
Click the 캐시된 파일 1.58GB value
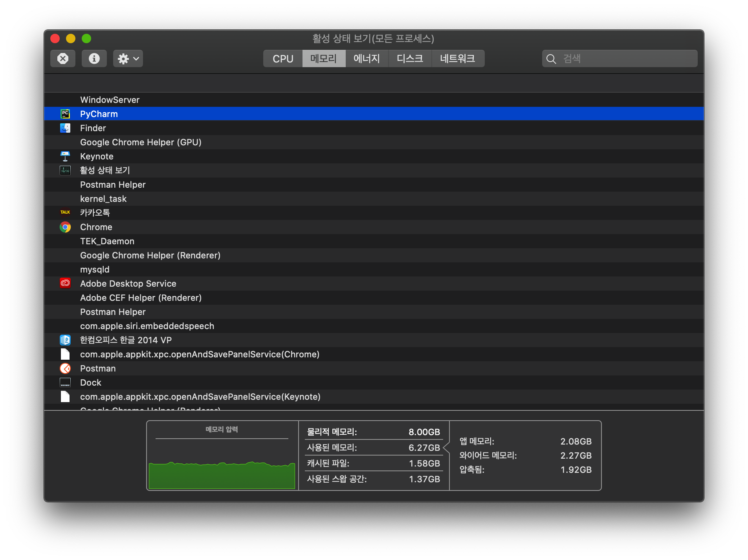424,463
